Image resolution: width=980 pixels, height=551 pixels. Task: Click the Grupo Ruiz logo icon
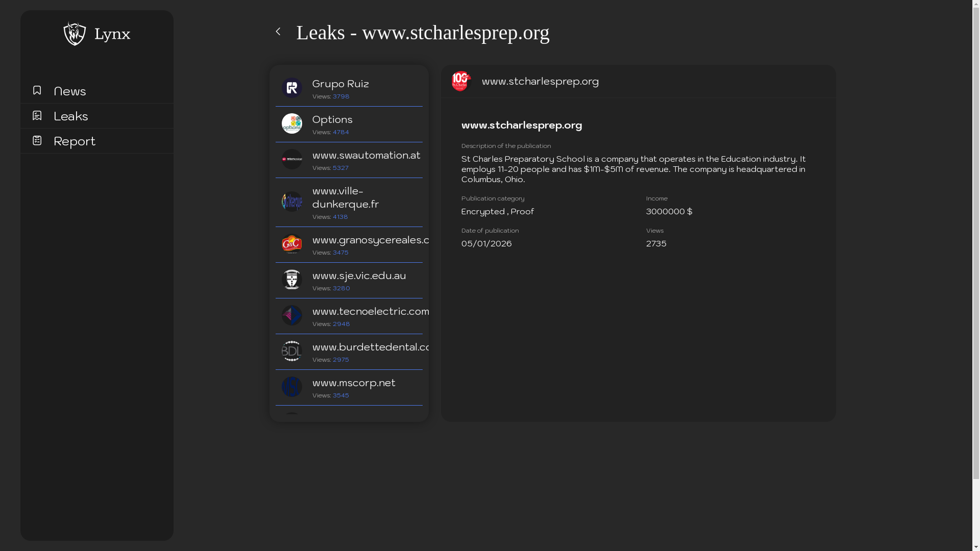click(x=291, y=88)
